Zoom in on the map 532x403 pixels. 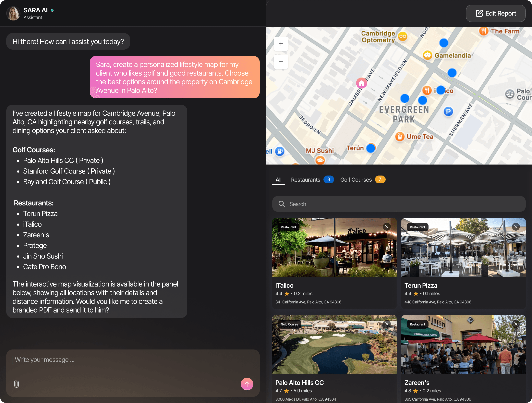click(x=281, y=44)
